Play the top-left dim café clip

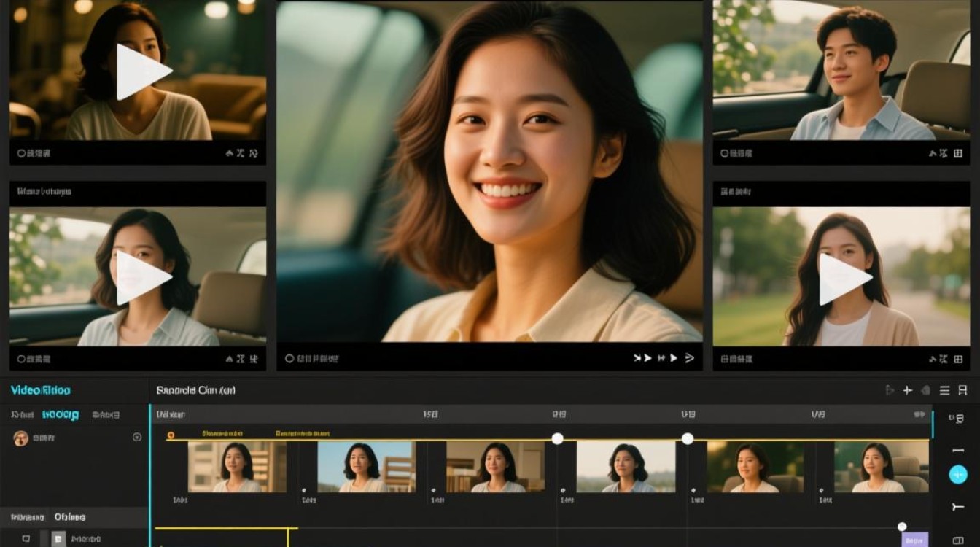point(143,71)
